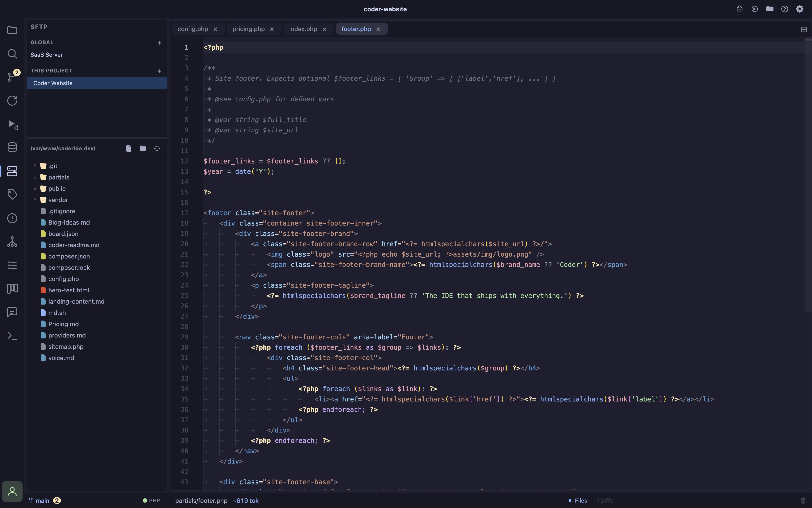This screenshot has width=812, height=508.
Task: Add a server to THIS PROJECT
Action: point(159,71)
